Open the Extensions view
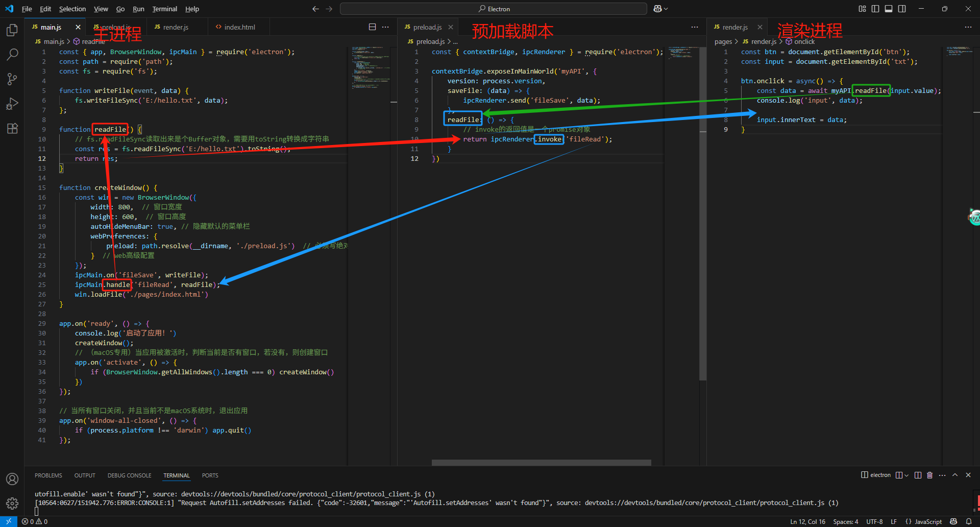The width and height of the screenshot is (980, 527). coord(12,128)
